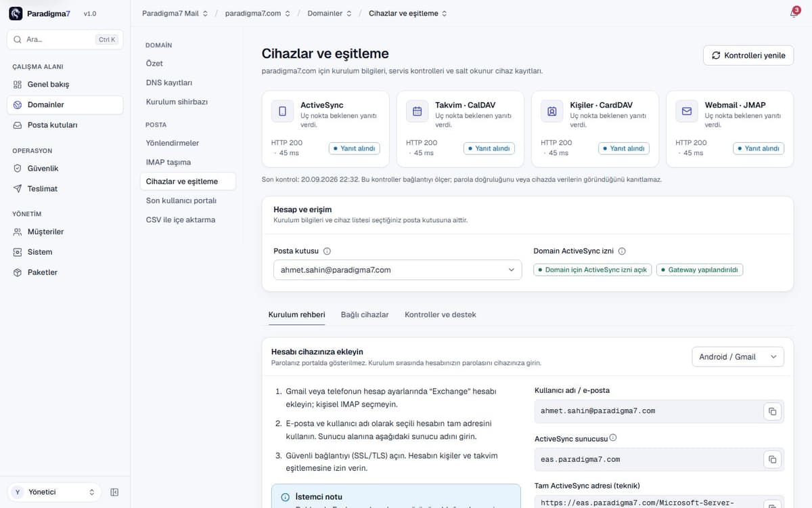The height and width of the screenshot is (508, 812).
Task: Switch to the Kurulum rehberi tab
Action: (296, 315)
